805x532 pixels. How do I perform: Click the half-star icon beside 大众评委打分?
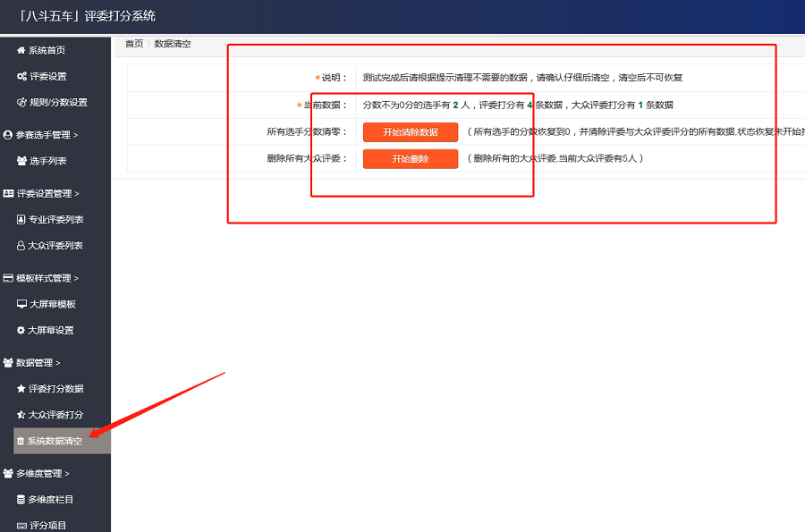(21, 415)
